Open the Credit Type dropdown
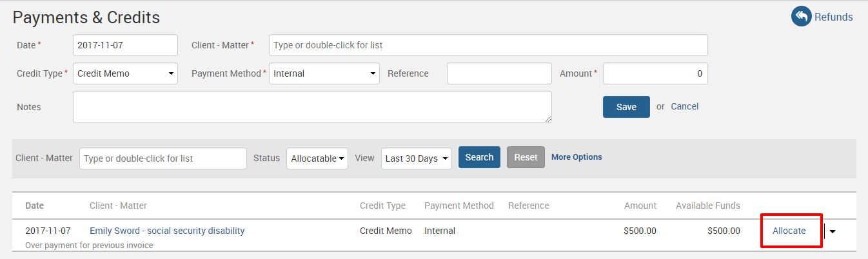This screenshot has width=868, height=259. [x=125, y=73]
